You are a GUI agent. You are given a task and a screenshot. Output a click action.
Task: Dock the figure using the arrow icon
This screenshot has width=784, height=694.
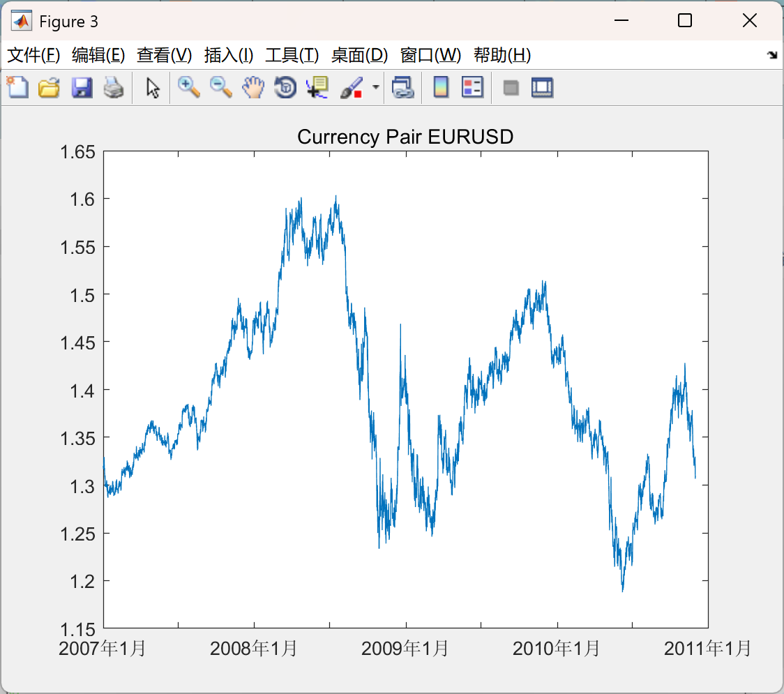[x=772, y=55]
